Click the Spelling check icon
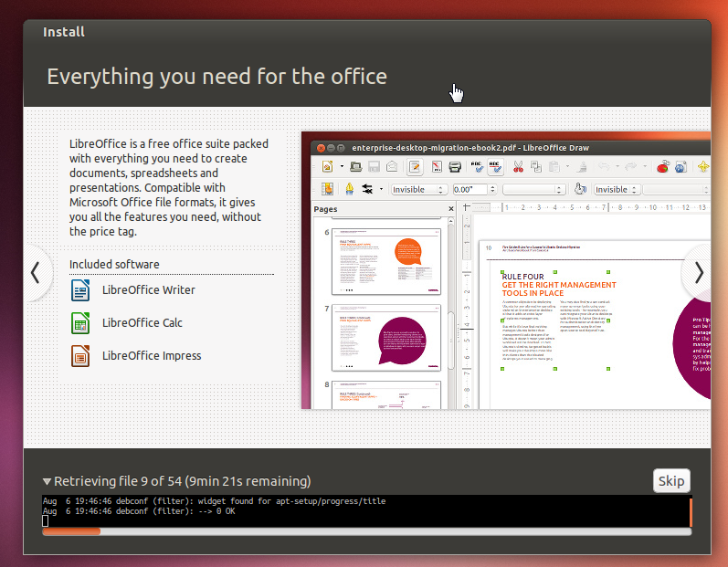Screen dimensions: 728x567 477,166
